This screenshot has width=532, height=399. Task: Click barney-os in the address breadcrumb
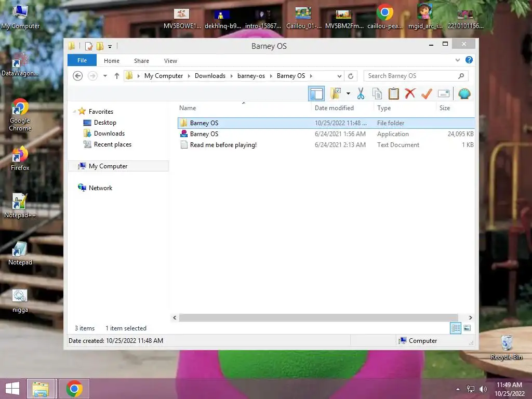(x=251, y=76)
